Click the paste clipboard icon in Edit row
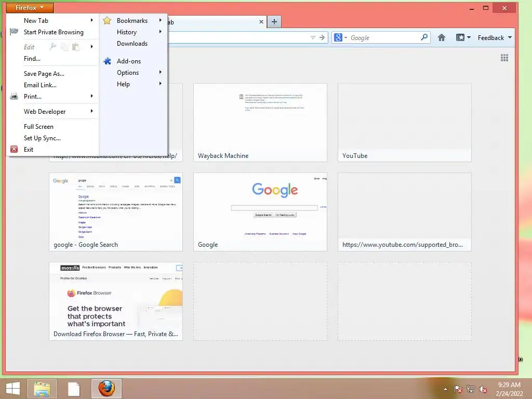This screenshot has width=532, height=399. tap(76, 47)
